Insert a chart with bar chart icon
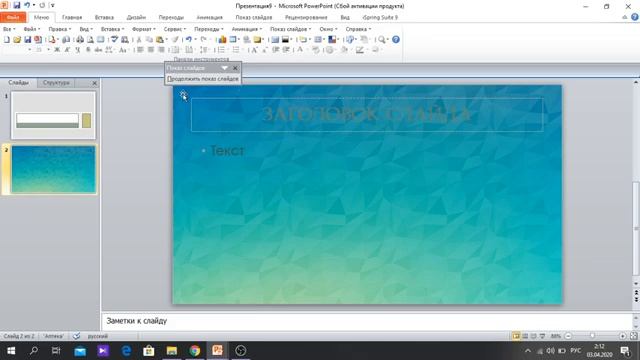Screen dimensions: 640x360 tap(222, 40)
